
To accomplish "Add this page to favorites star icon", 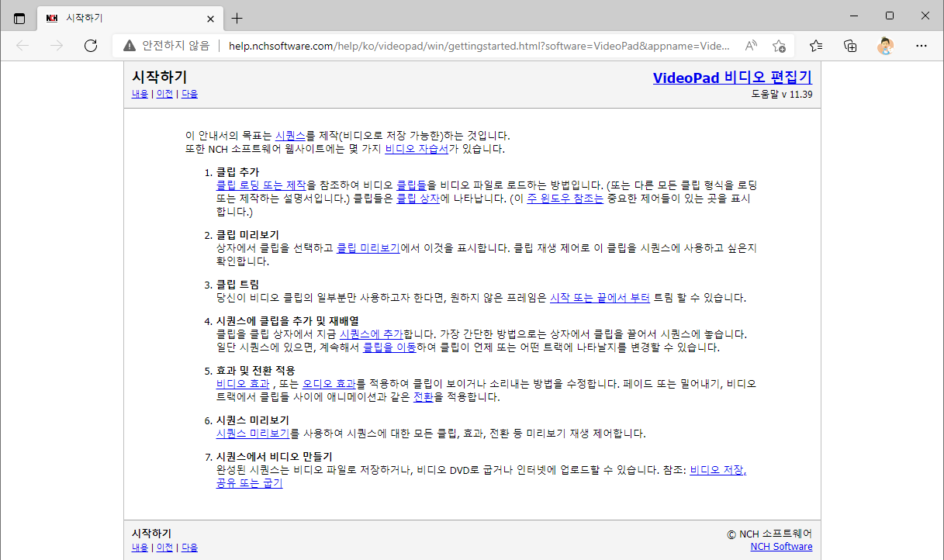I will click(779, 46).
